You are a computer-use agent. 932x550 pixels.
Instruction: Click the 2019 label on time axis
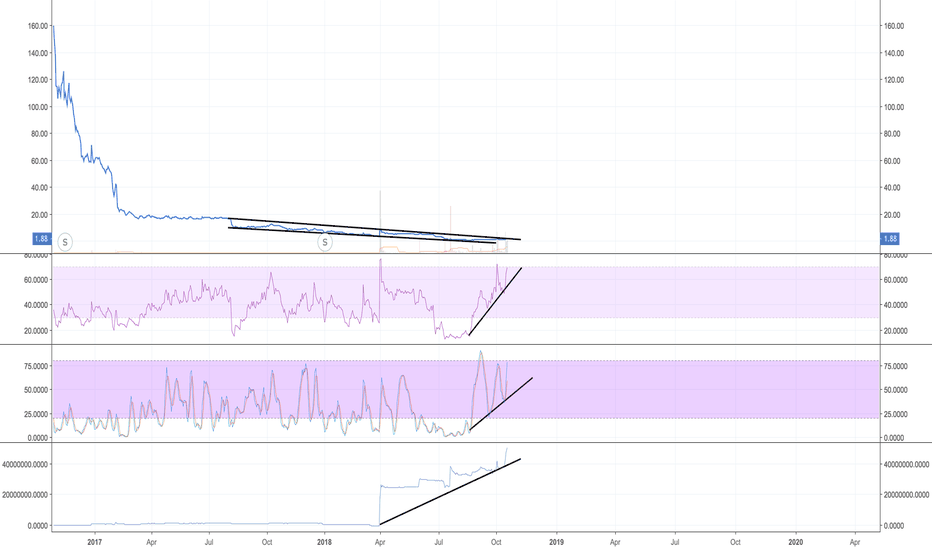click(x=556, y=542)
